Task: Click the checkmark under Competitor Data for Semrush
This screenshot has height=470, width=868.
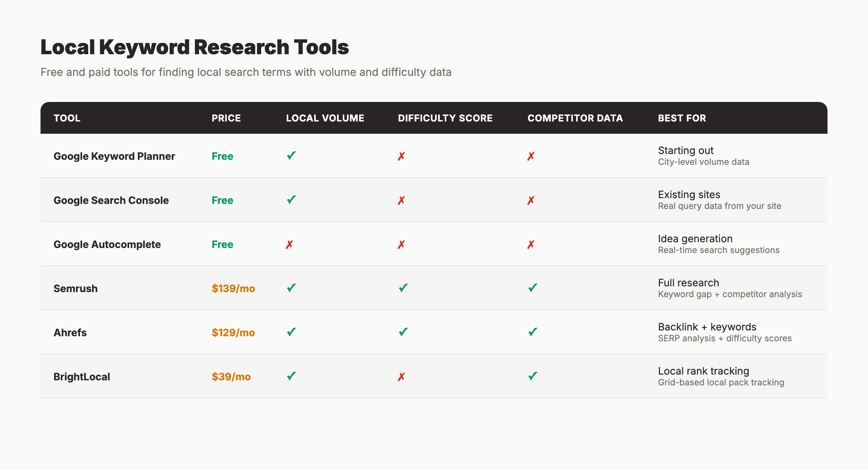Action: click(532, 288)
